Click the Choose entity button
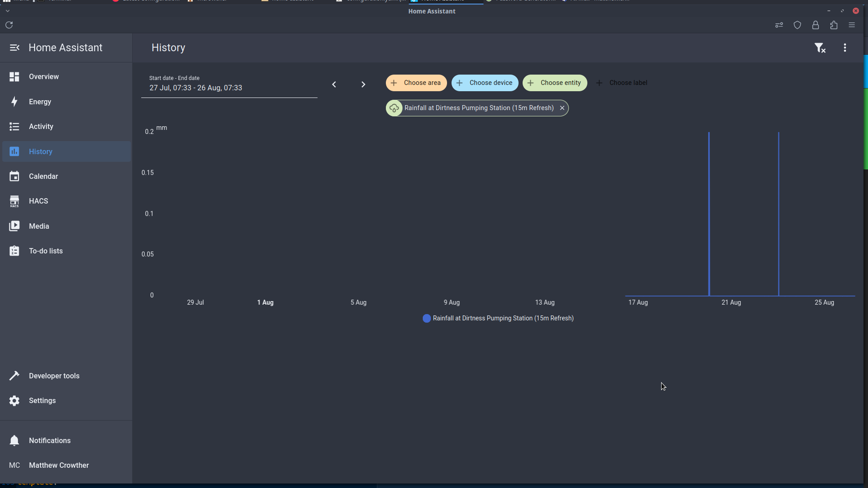 (555, 83)
